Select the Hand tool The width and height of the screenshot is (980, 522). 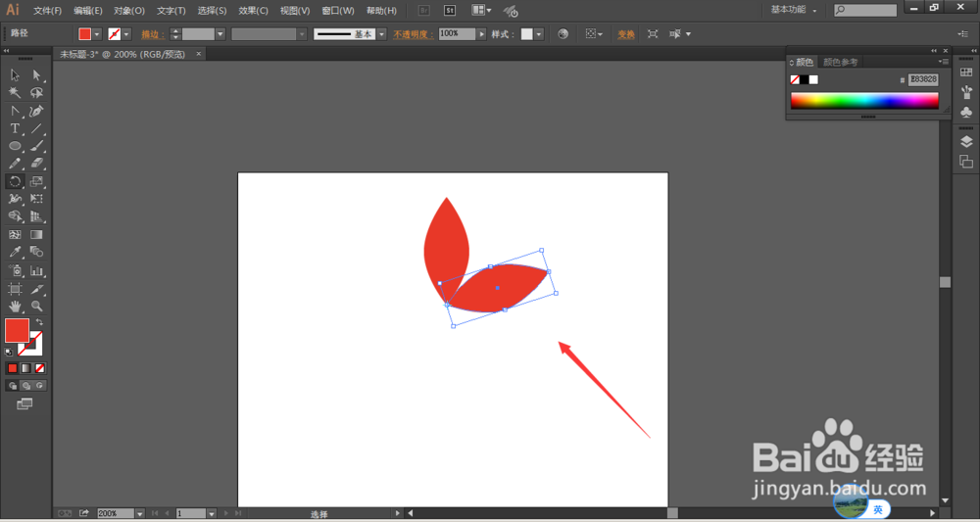[15, 307]
